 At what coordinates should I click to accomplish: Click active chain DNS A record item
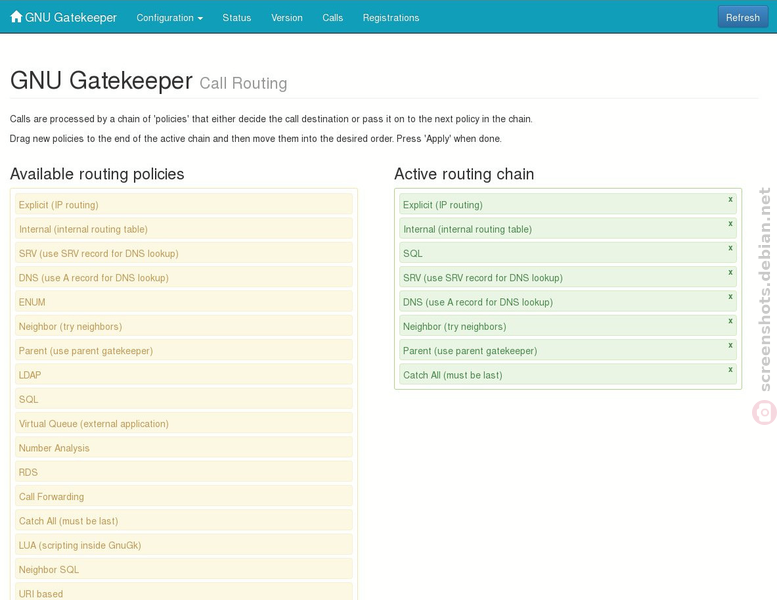click(x=568, y=302)
